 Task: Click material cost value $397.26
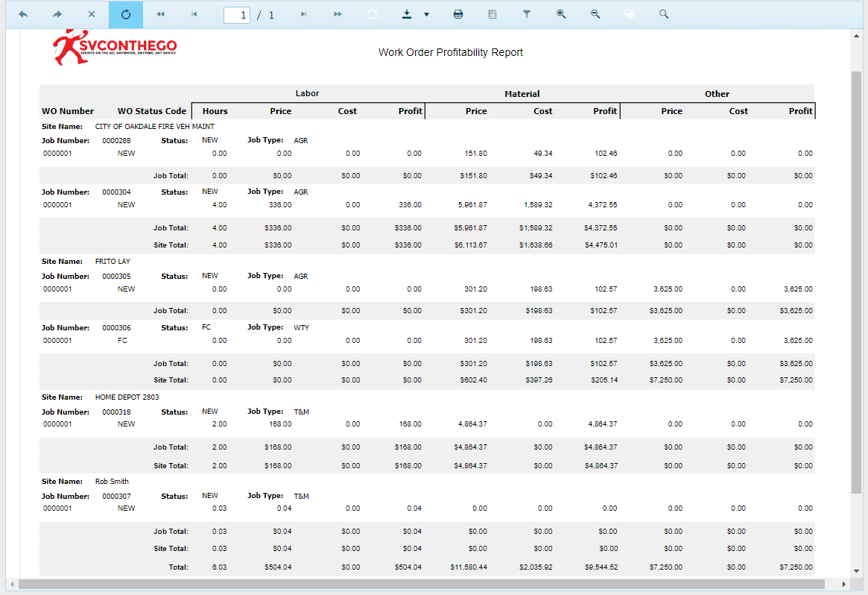[539, 380]
